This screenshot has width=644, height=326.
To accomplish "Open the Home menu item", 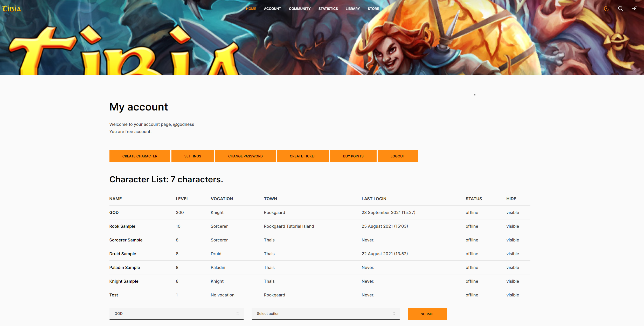I will (x=251, y=9).
